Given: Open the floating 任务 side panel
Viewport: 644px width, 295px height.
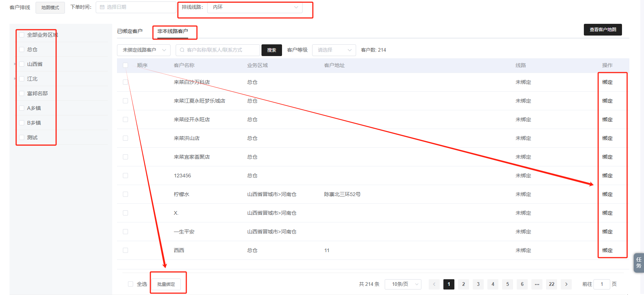Looking at the screenshot, I should [638, 263].
